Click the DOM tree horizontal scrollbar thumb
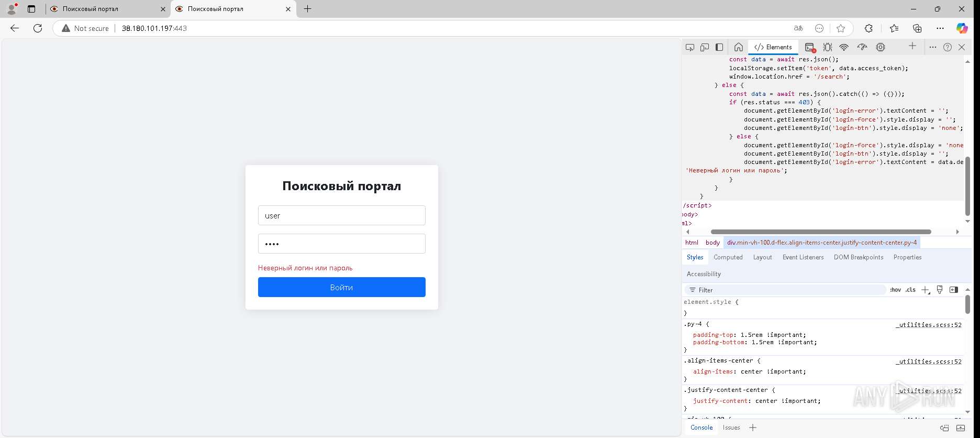This screenshot has width=980, height=438. click(821, 232)
